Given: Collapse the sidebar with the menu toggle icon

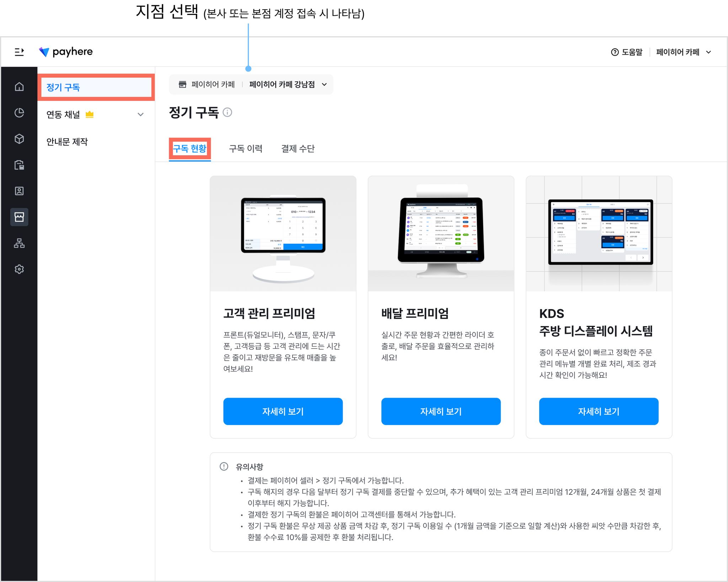Looking at the screenshot, I should pos(19,52).
